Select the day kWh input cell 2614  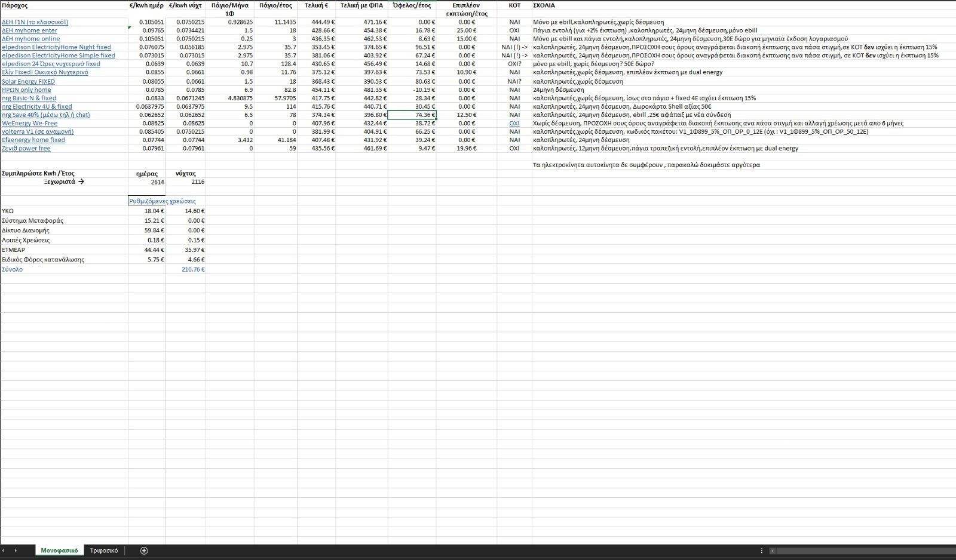coord(146,182)
